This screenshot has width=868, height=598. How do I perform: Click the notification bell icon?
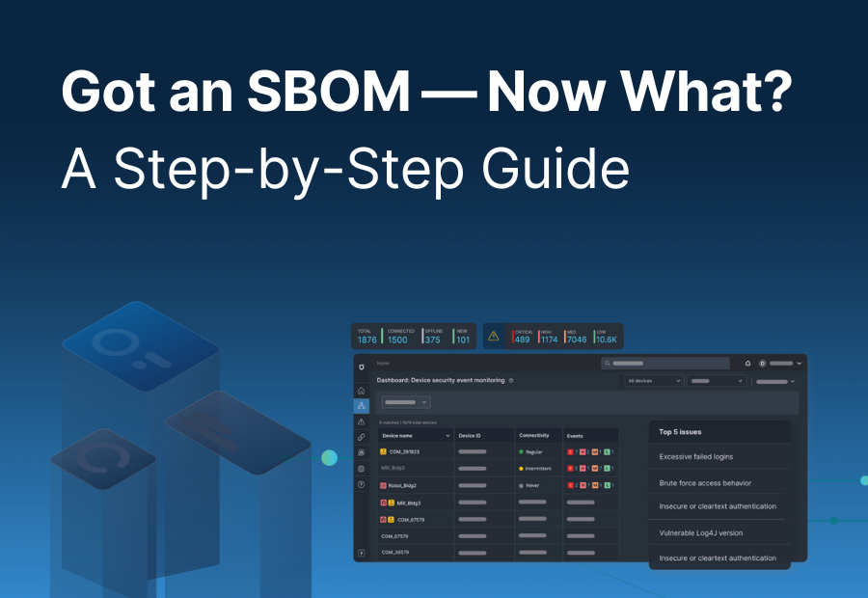747,363
